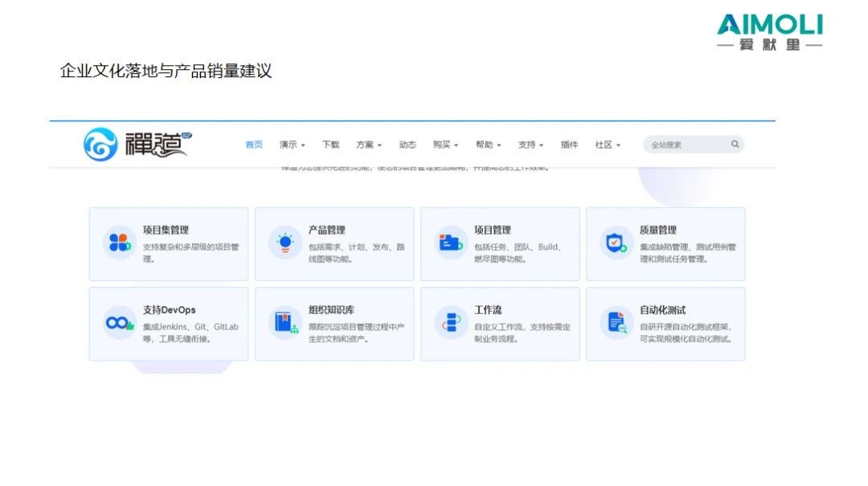Go to the 首页 nav tab
This screenshot has height=486, width=868.
click(x=254, y=145)
